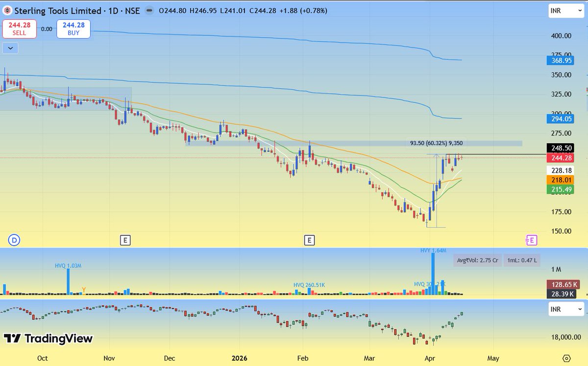Viewport: 588px width, 366px height.
Task: Click the 28.39 K volume label
Action: click(562, 294)
